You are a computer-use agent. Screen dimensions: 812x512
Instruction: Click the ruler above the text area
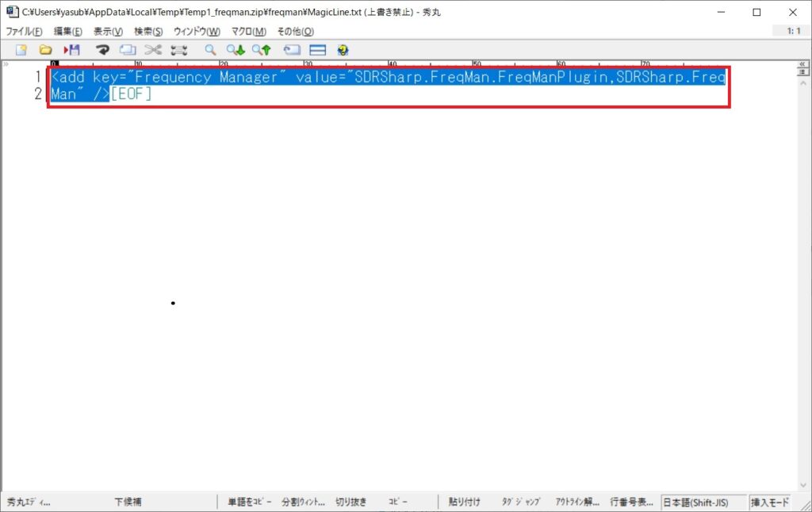tap(423, 63)
